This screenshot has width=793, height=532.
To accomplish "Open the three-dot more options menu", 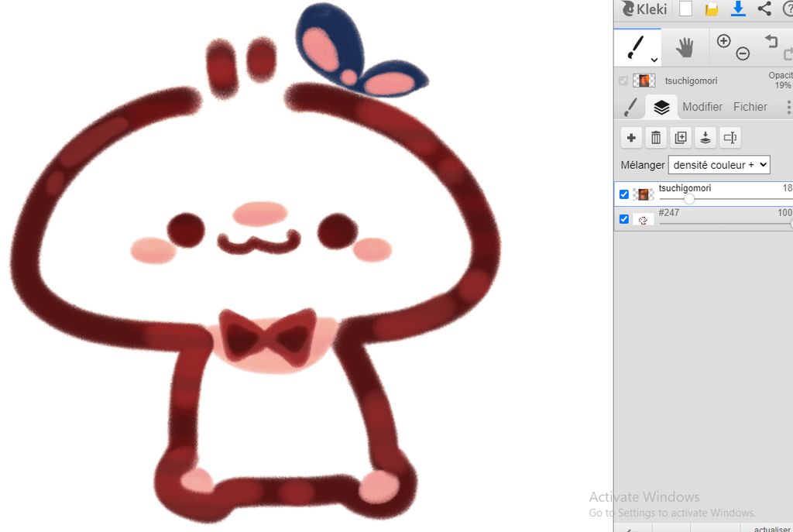I will tap(788, 107).
